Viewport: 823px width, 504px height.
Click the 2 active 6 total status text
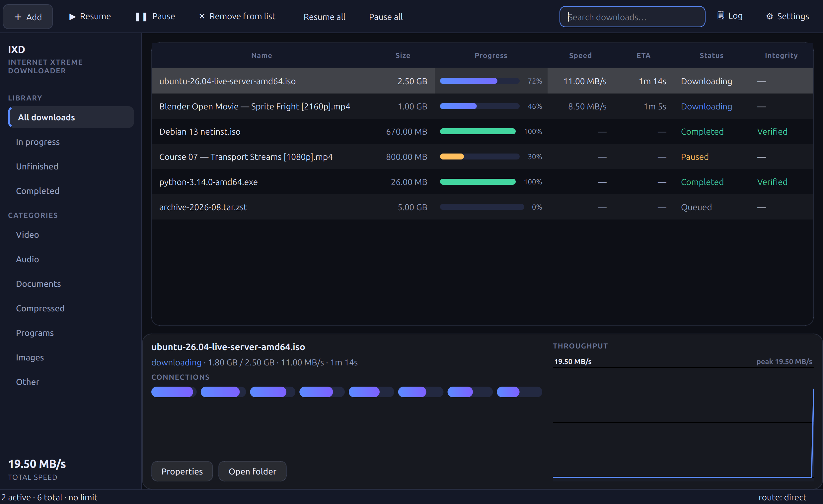pyautogui.click(x=49, y=497)
